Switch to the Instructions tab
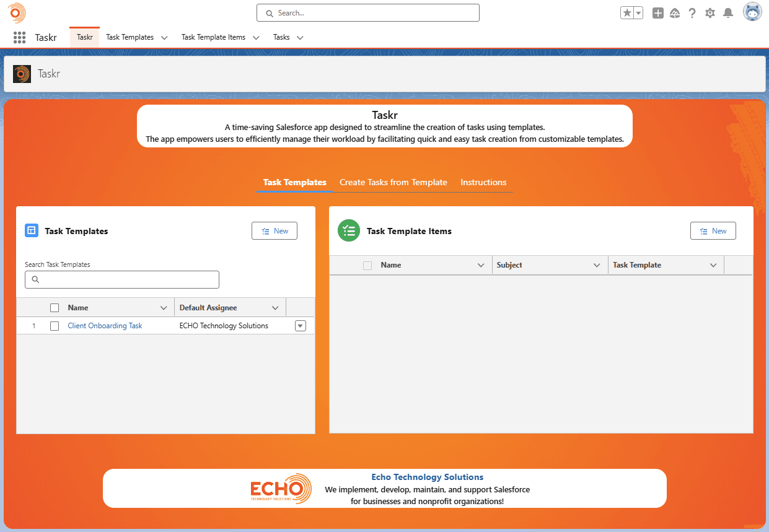This screenshot has width=769, height=532. (483, 182)
